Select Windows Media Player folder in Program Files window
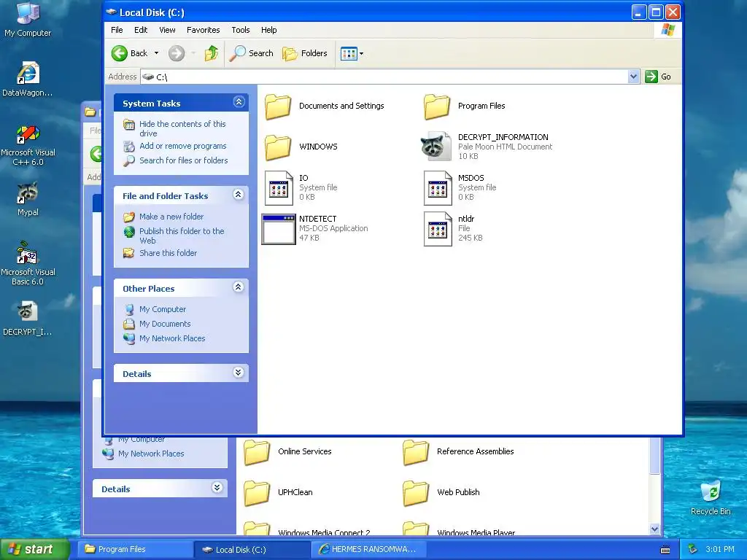This screenshot has height=560, width=747. [x=416, y=528]
